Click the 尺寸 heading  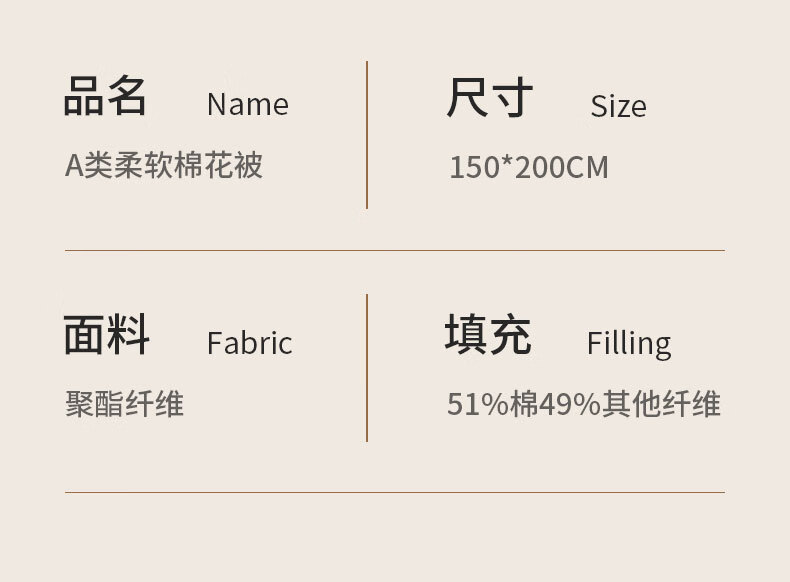[489, 98]
